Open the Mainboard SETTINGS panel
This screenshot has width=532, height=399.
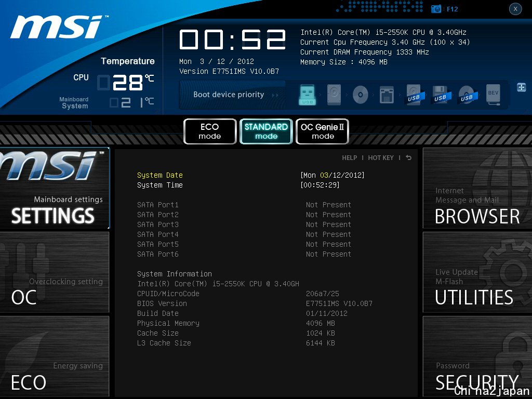point(55,188)
